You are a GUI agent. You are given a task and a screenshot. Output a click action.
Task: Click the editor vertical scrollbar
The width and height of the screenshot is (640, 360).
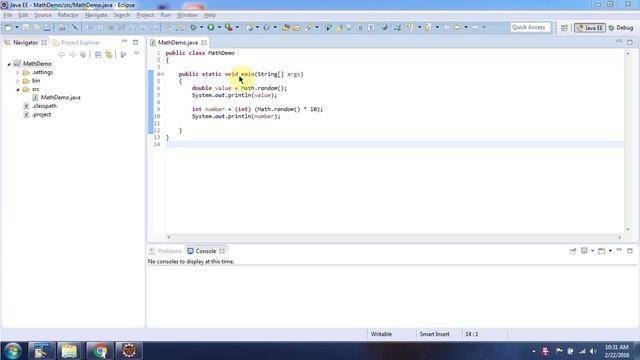click(628, 141)
